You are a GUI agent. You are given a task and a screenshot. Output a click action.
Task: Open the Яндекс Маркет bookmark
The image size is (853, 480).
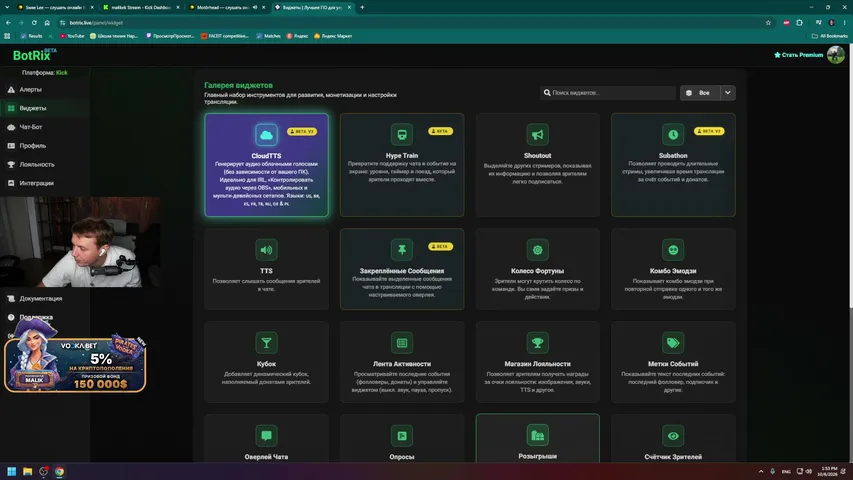pos(333,36)
